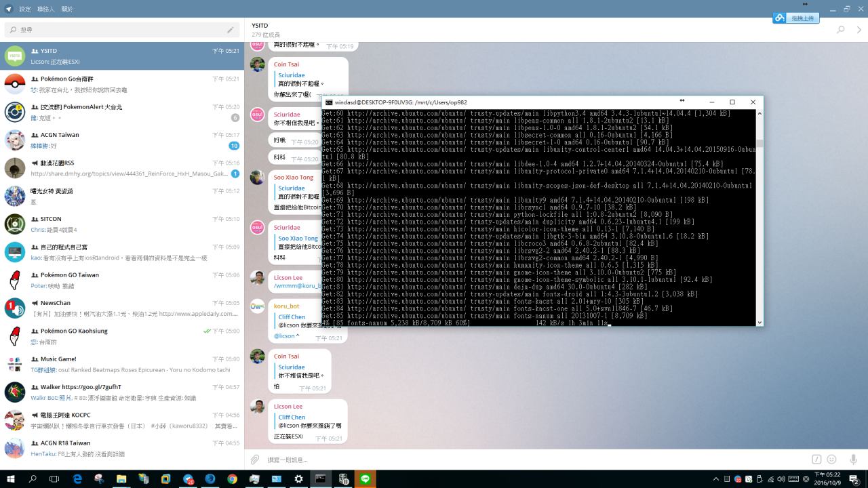Click the taskbar clock showing 下午 05:22
The height and width of the screenshot is (488, 868).
click(827, 479)
